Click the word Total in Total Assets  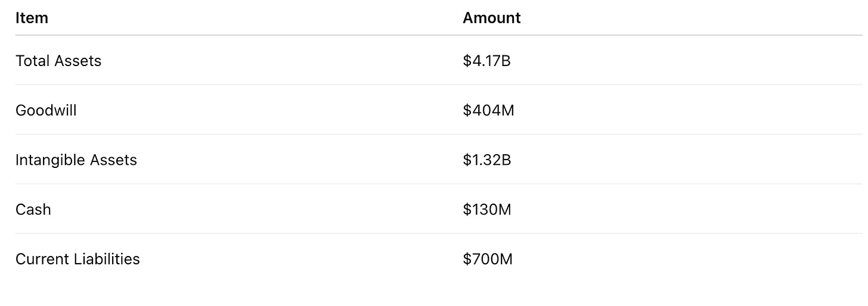point(32,61)
